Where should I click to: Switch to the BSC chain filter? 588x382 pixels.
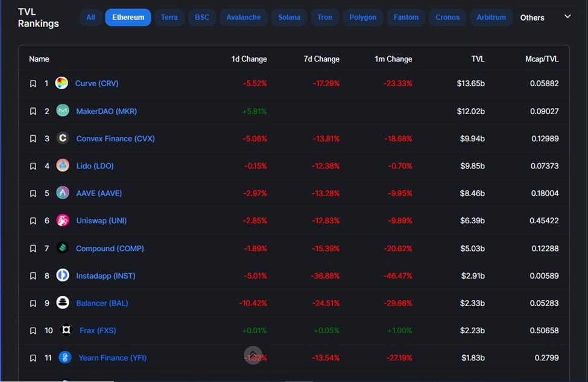(202, 18)
